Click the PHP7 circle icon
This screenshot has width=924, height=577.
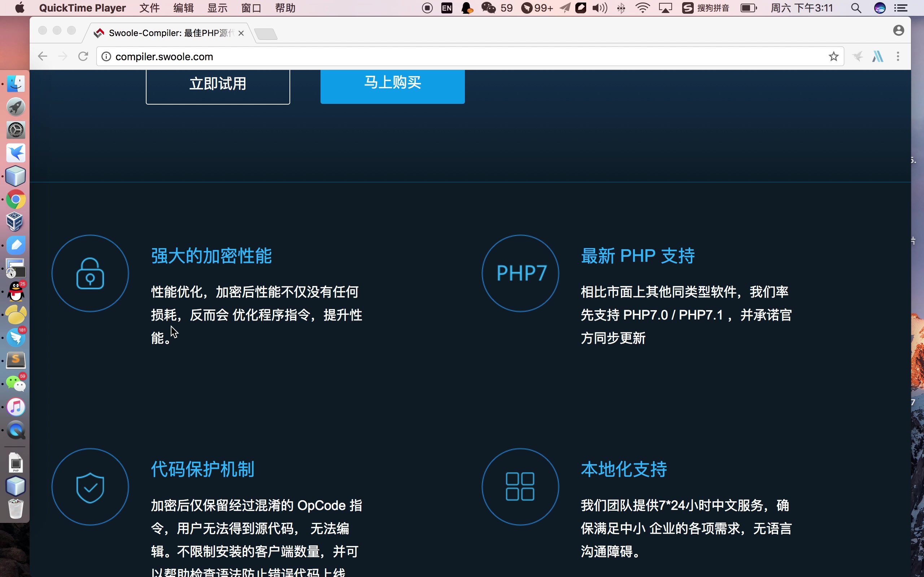pyautogui.click(x=520, y=273)
